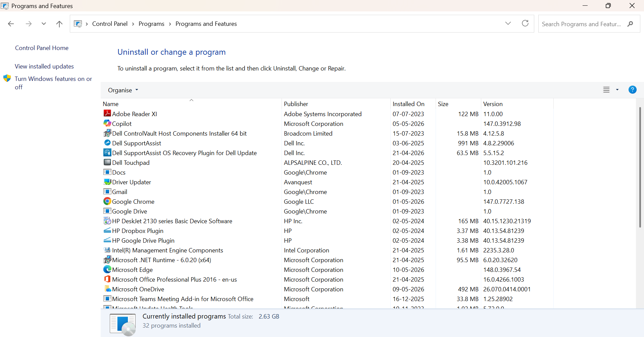Click the 492 MB size value
The height and width of the screenshot is (337, 644).
pos(468,289)
